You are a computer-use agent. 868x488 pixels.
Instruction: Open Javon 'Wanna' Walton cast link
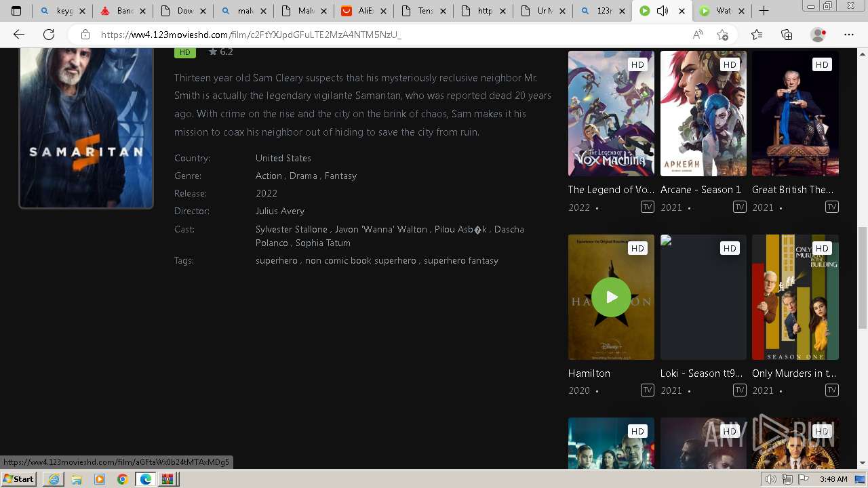[x=381, y=229]
